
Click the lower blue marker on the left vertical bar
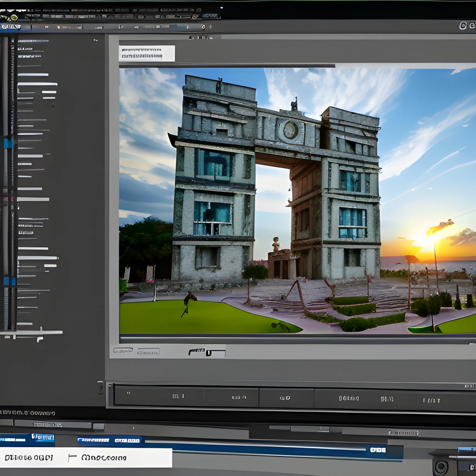point(9,281)
